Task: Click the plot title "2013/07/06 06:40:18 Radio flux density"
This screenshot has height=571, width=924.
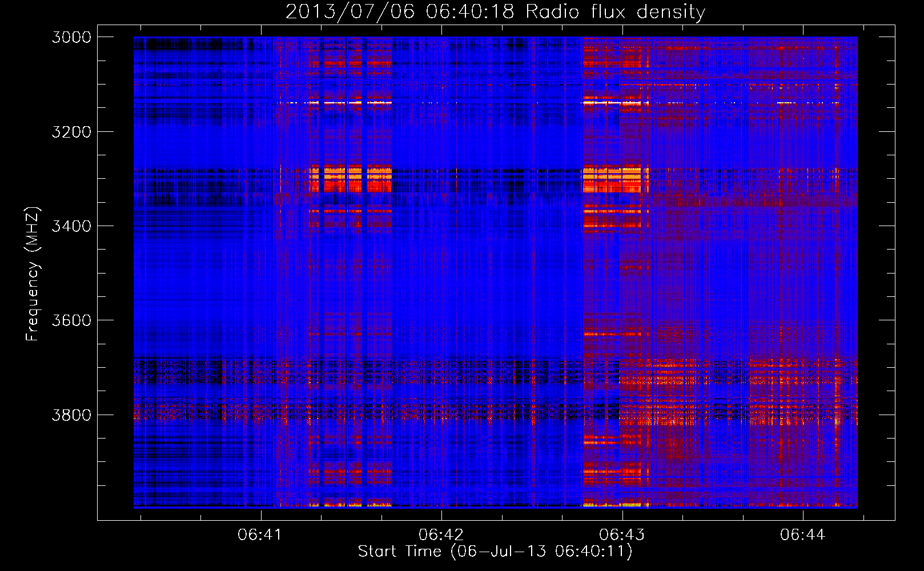Action: click(x=495, y=11)
